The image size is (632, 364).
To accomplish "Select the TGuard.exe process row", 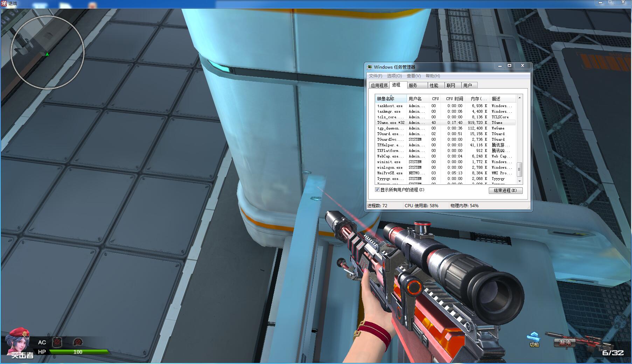I will pos(445,134).
